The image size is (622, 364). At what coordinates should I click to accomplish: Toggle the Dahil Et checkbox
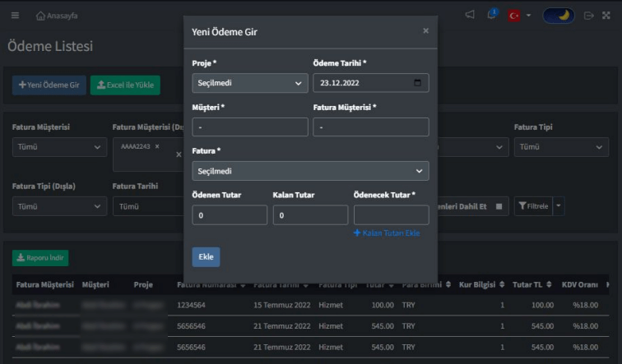click(499, 206)
